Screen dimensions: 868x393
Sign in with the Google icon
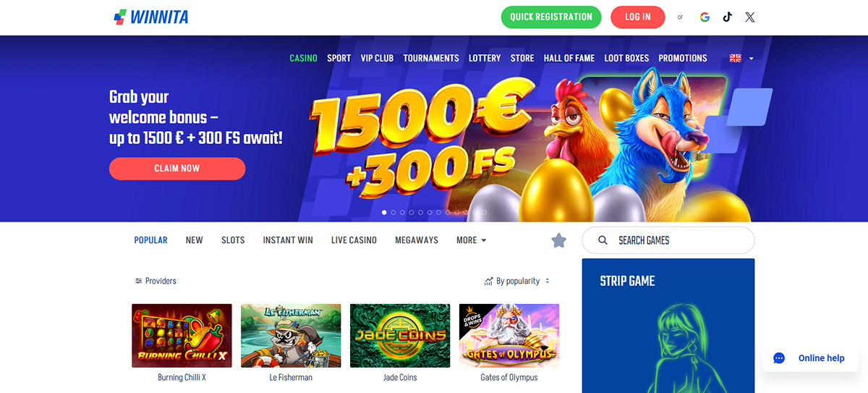point(705,17)
